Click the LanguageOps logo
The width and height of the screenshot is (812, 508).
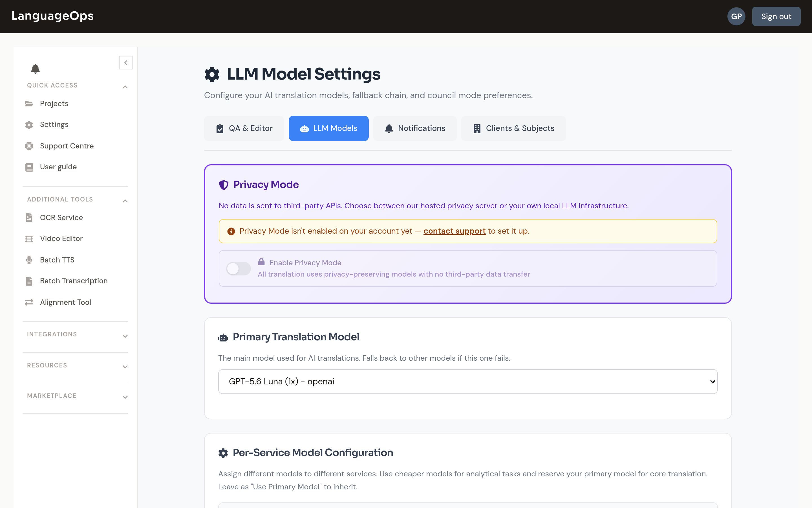(52, 16)
